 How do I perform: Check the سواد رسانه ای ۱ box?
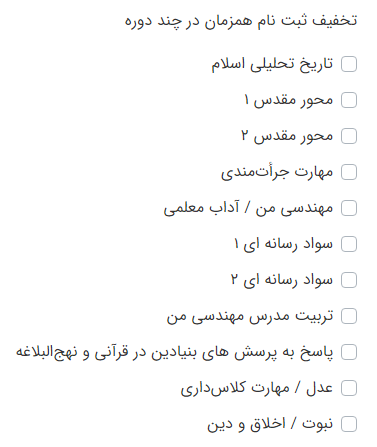(349, 244)
